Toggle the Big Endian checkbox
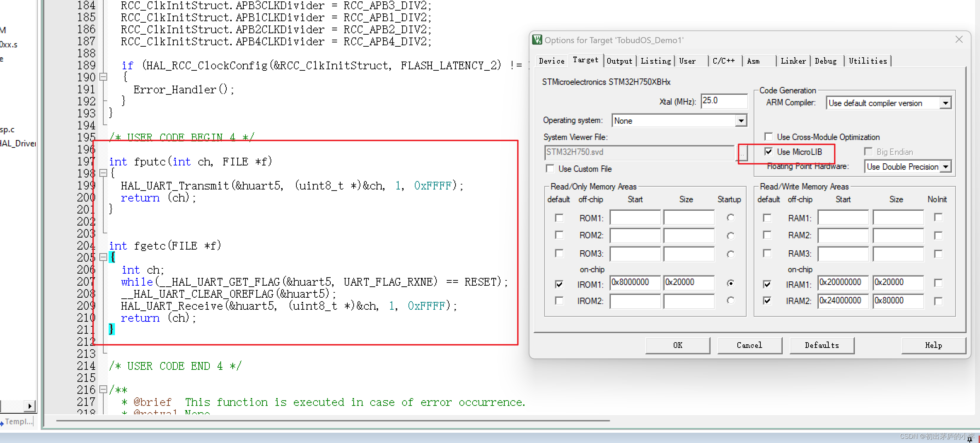The image size is (980, 443). tap(868, 152)
